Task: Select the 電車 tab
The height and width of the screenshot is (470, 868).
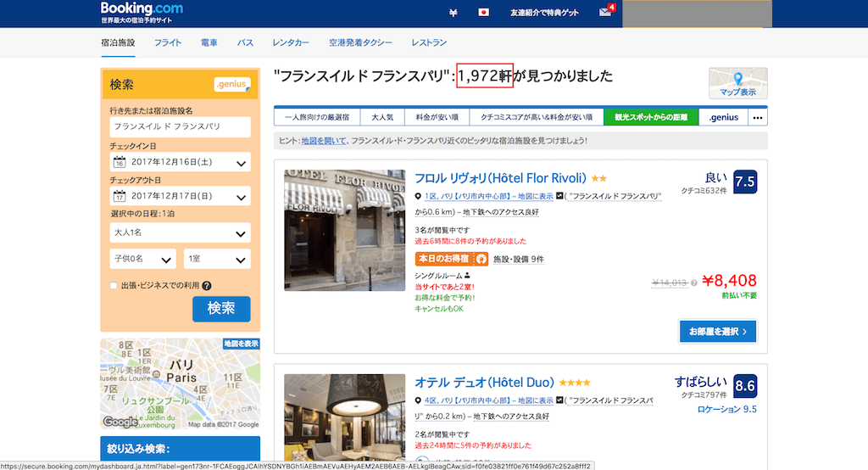Action: pyautogui.click(x=209, y=42)
